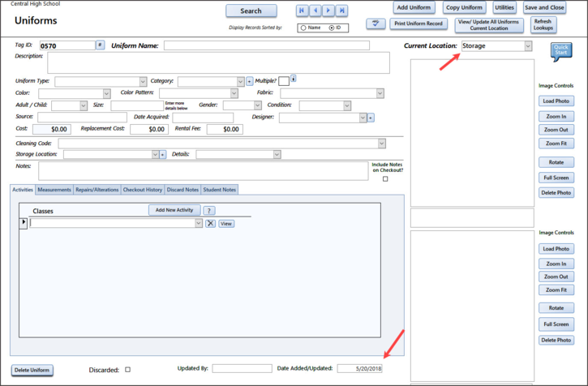Go to the next record
The height and width of the screenshot is (386, 588).
click(328, 11)
